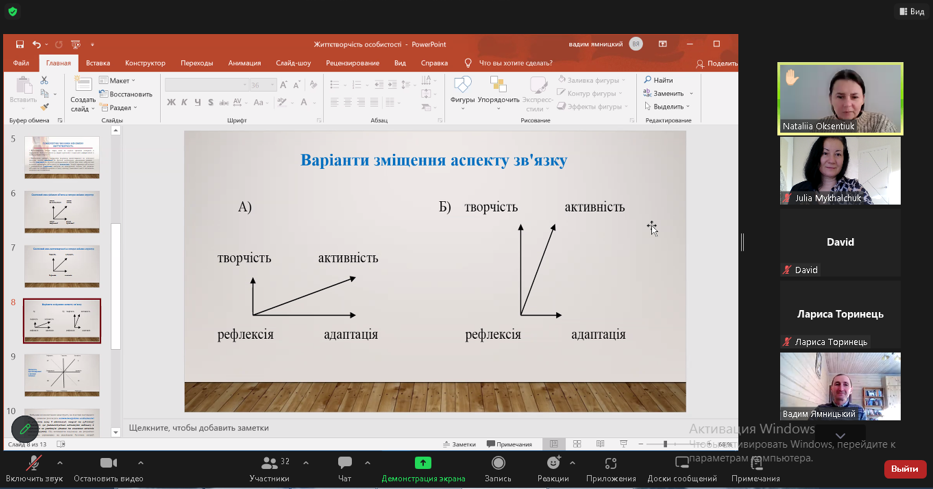Adjust the zoom slider in status bar
933x489 pixels.
pyautogui.click(x=665, y=444)
